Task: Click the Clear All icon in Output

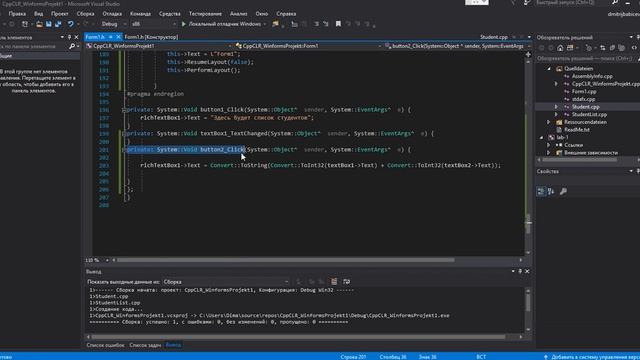Action: click(334, 282)
